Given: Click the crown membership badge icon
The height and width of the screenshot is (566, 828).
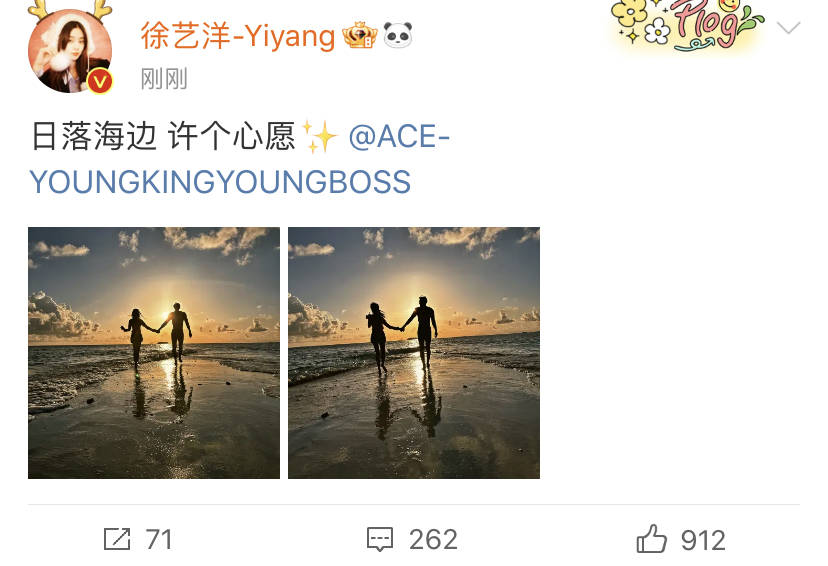Looking at the screenshot, I should pos(360,35).
